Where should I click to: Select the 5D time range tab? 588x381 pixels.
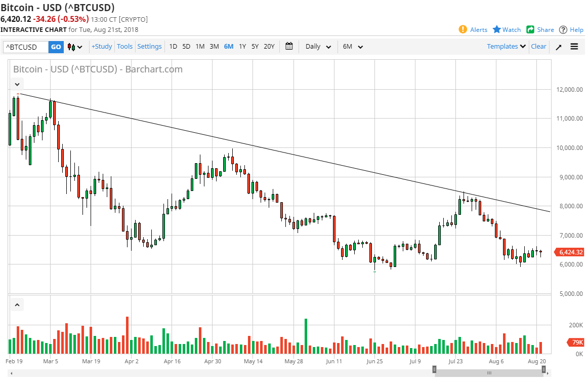coord(186,46)
